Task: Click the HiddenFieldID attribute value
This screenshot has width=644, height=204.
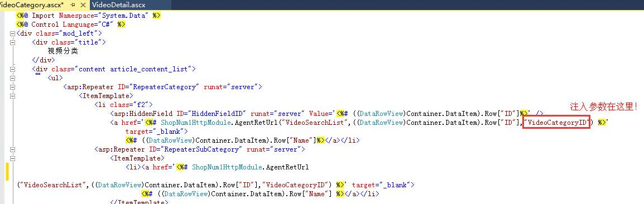Action: coord(217,113)
